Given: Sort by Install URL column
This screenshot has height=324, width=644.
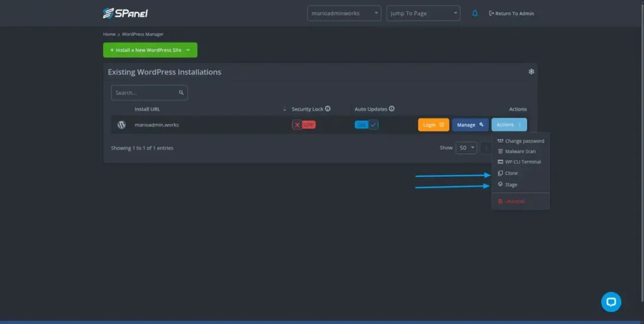Looking at the screenshot, I should [147, 109].
